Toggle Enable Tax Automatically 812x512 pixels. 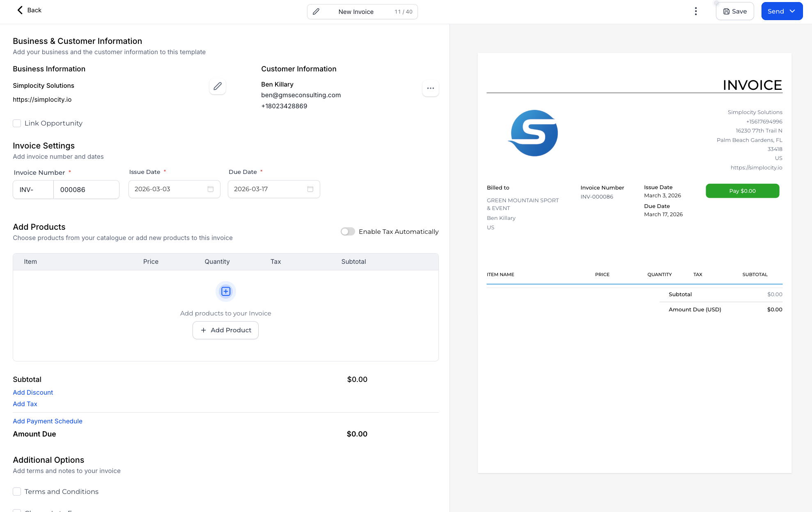pyautogui.click(x=347, y=231)
